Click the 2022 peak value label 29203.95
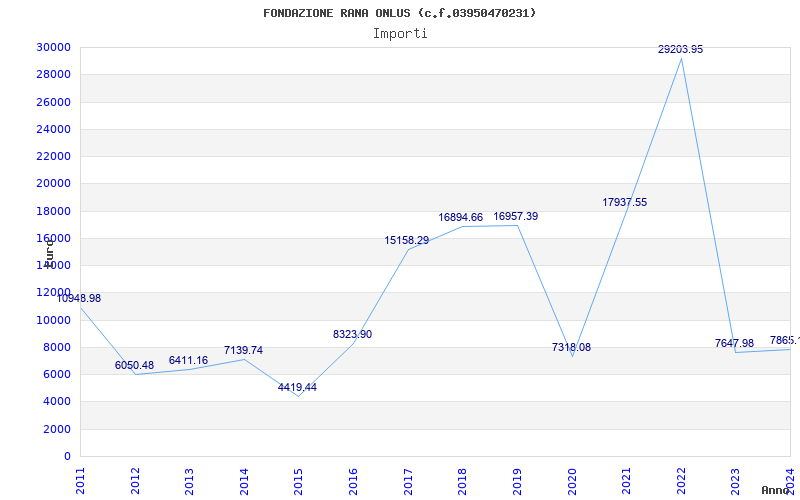This screenshot has width=800, height=500. click(x=680, y=49)
